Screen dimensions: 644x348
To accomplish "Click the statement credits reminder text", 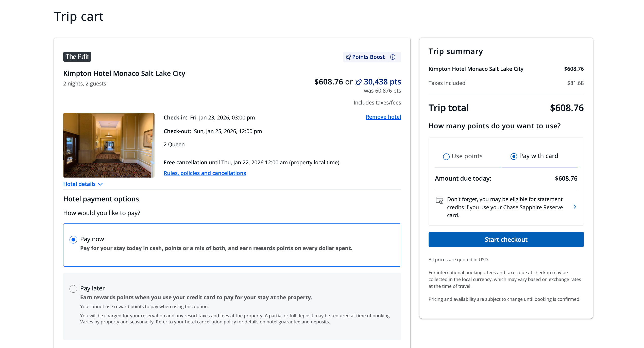I will click(x=505, y=207).
